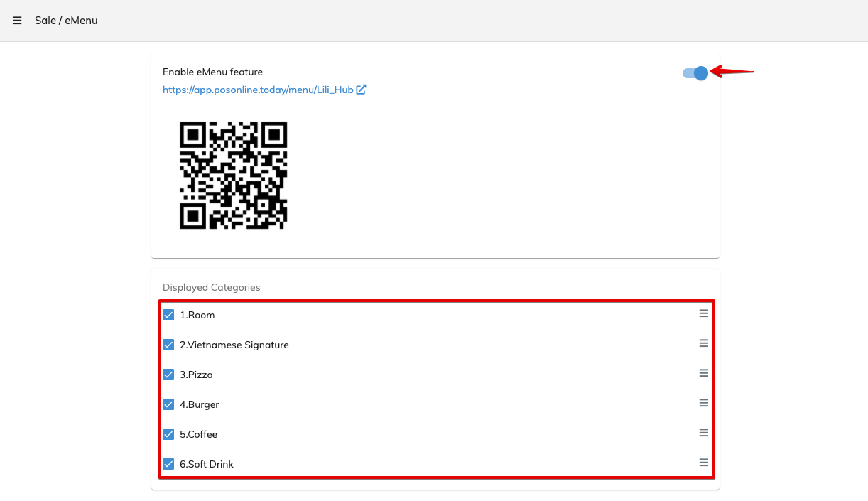
Task: Open the hamburger navigation menu
Action: click(17, 21)
